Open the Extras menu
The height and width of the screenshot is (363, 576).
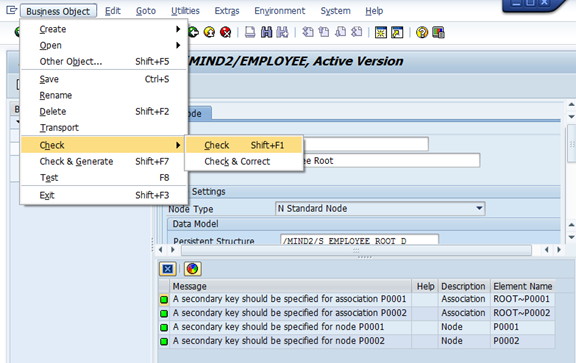[227, 11]
